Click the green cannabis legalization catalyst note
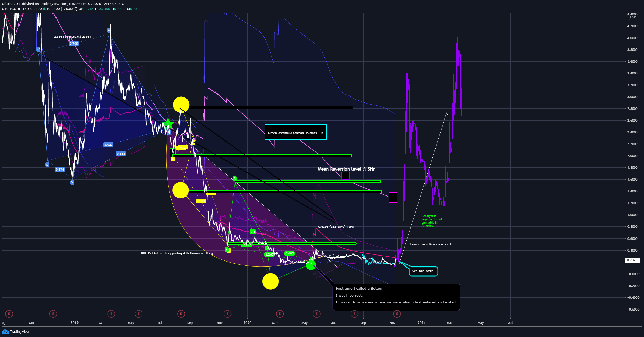Screen dimensions: 644x337 (432, 221)
